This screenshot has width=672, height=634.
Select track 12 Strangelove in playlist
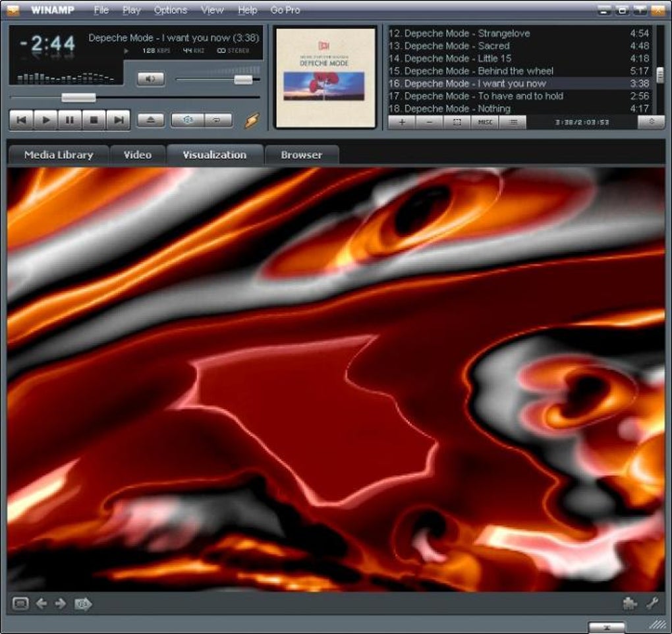(x=519, y=34)
